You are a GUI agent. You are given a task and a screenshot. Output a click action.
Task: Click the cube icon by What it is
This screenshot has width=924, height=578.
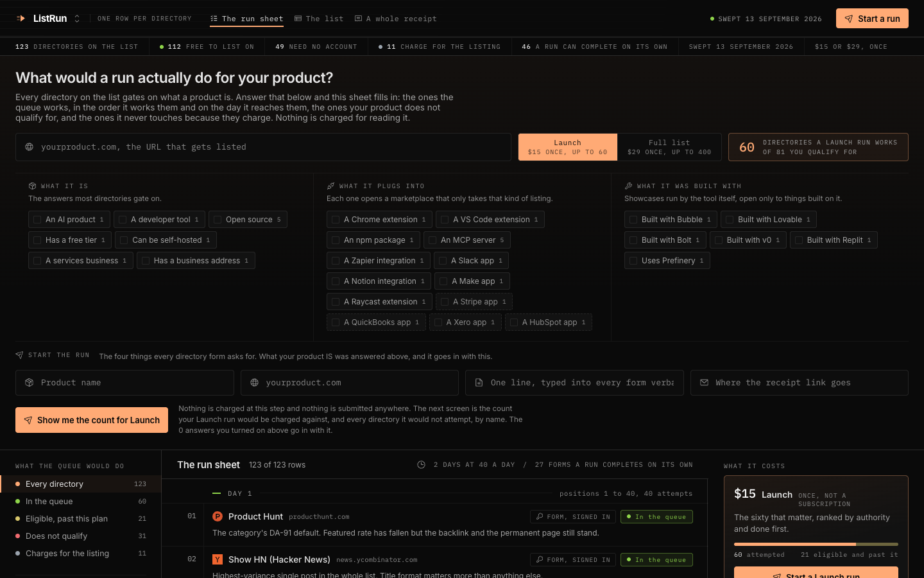pos(32,186)
